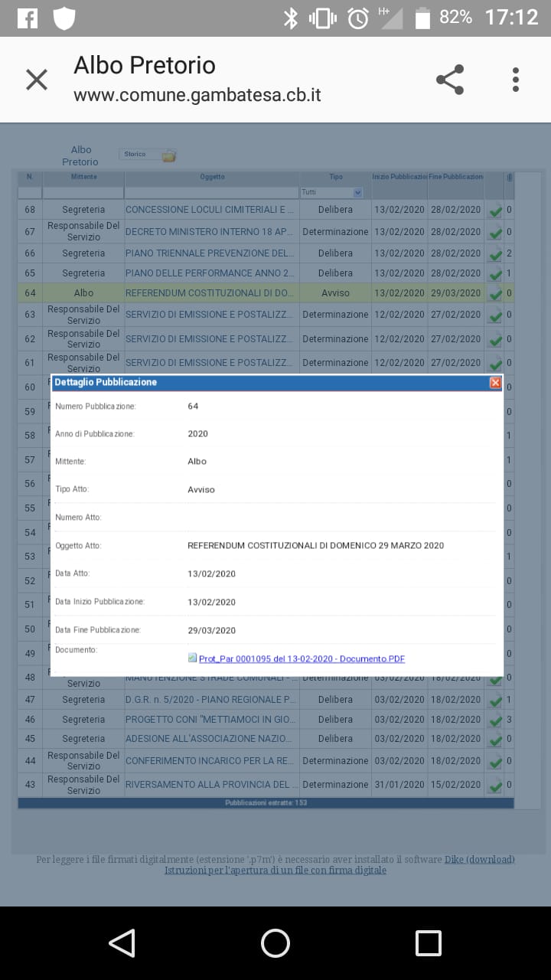Click green checkmark icon in row 68

pyautogui.click(x=495, y=211)
